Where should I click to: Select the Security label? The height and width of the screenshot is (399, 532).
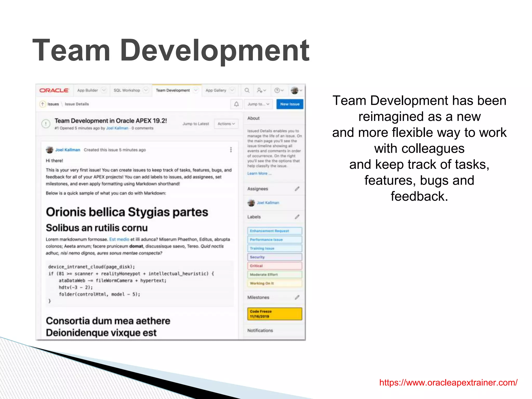coord(275,257)
